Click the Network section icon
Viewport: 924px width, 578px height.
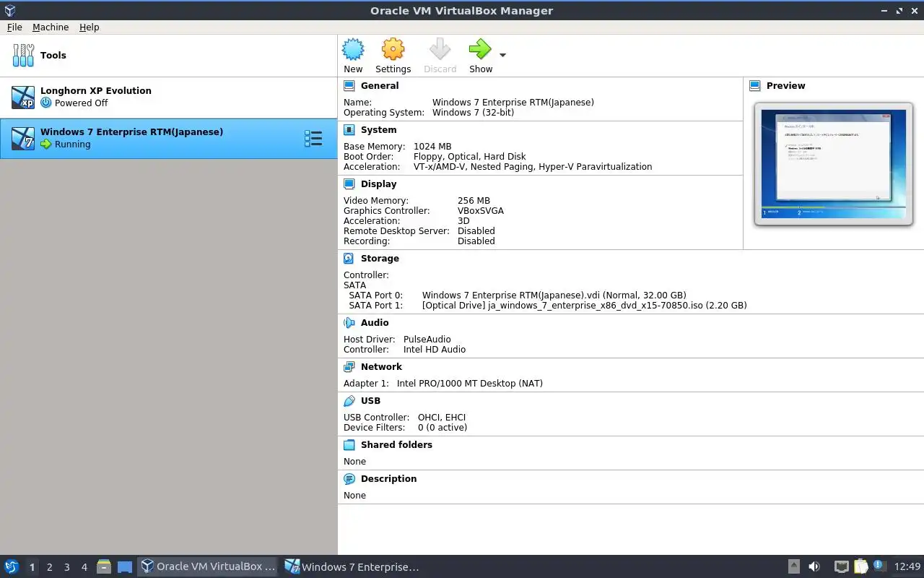(349, 367)
